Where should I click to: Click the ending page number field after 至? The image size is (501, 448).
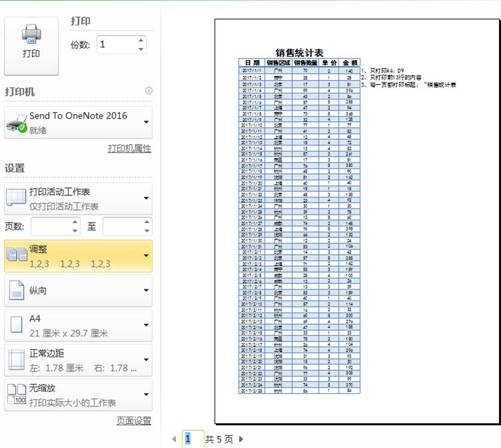point(123,226)
